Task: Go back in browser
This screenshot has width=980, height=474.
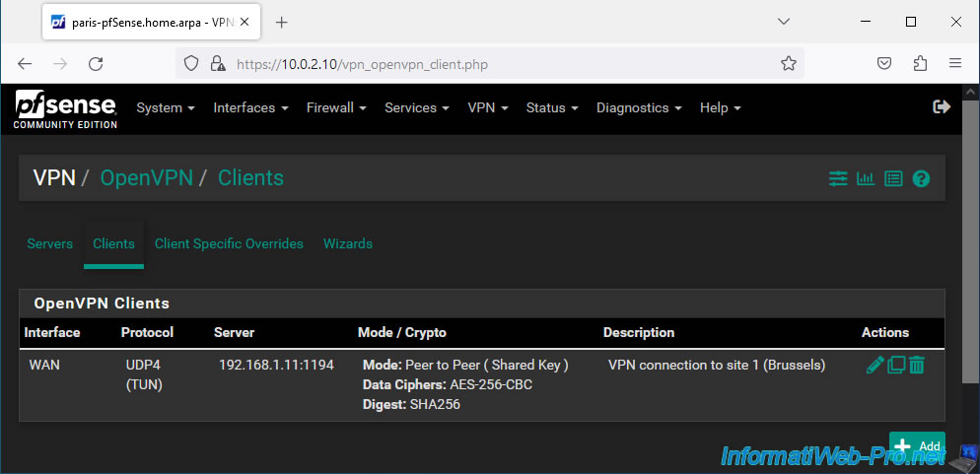Action: coord(25,64)
